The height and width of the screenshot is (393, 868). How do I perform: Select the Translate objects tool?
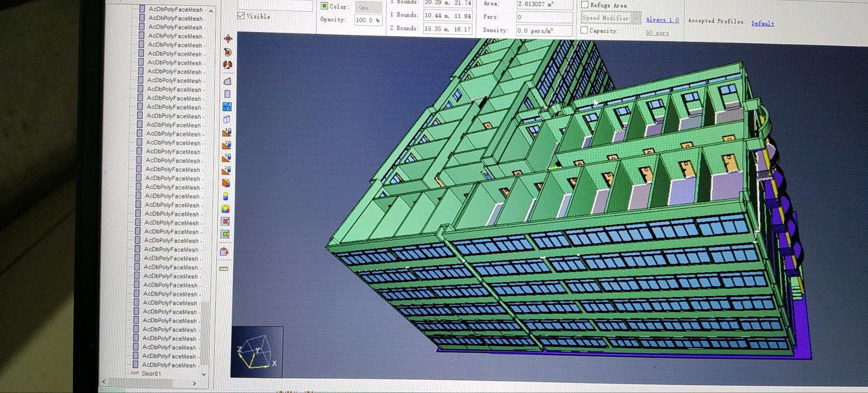[228, 39]
